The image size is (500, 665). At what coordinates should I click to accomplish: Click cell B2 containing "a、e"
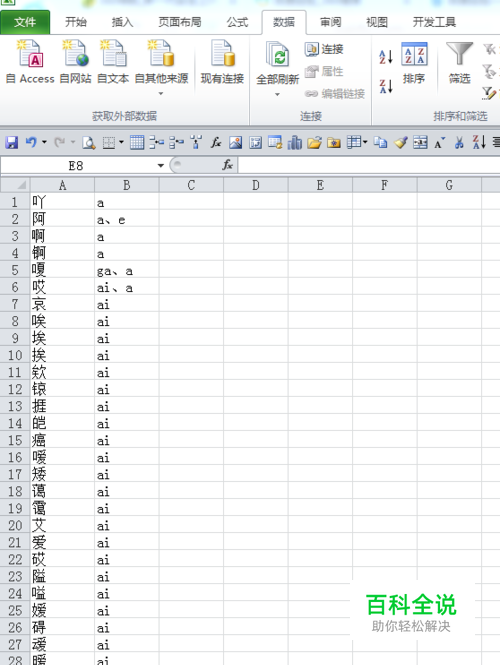tap(127, 219)
